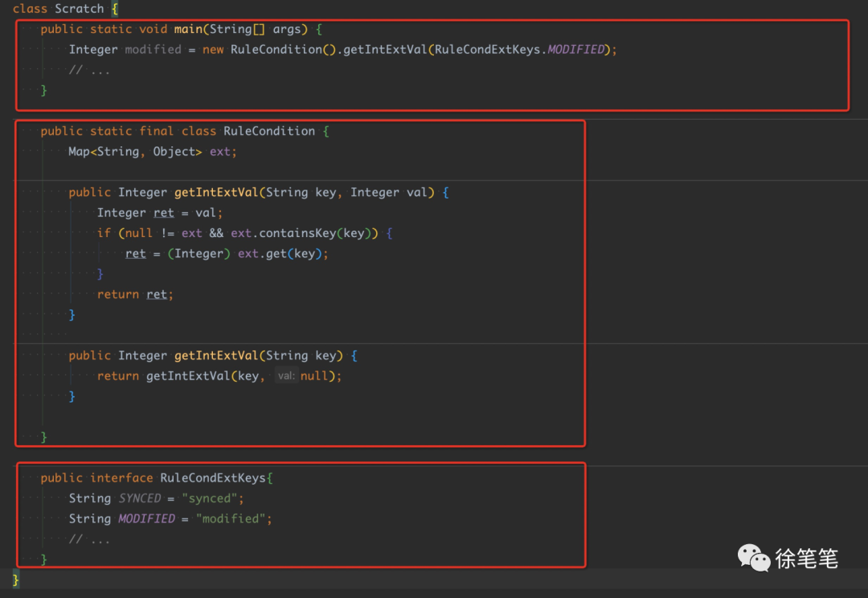Select the "modified" local variable in main
This screenshot has height=598, width=868.
(153, 50)
